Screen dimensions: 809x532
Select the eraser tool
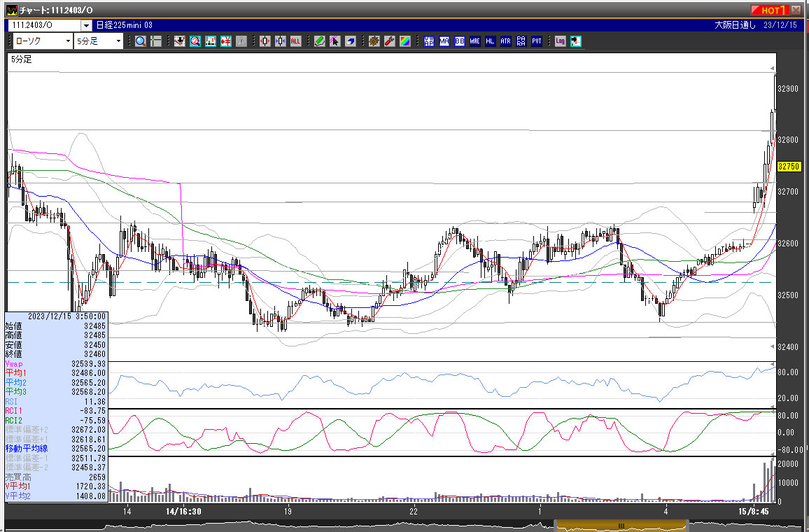click(351, 41)
